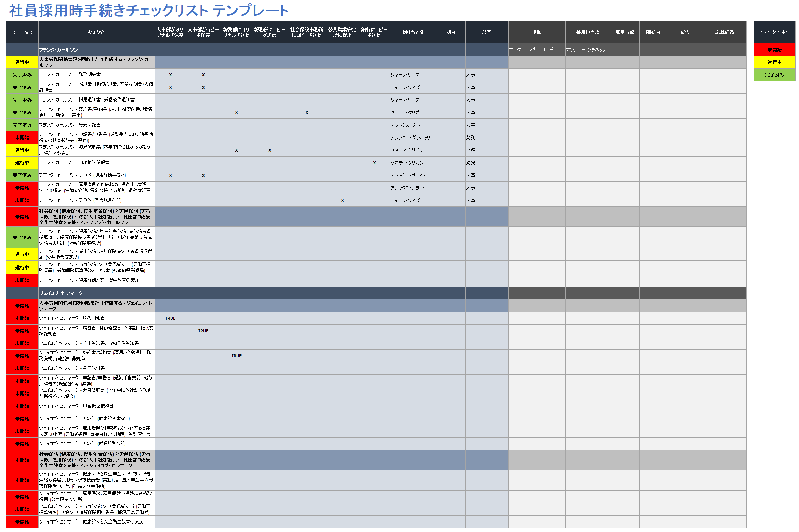The image size is (799, 532).
Task: Select task フランク・カールソン - 職務明細書
Action: pos(96,75)
